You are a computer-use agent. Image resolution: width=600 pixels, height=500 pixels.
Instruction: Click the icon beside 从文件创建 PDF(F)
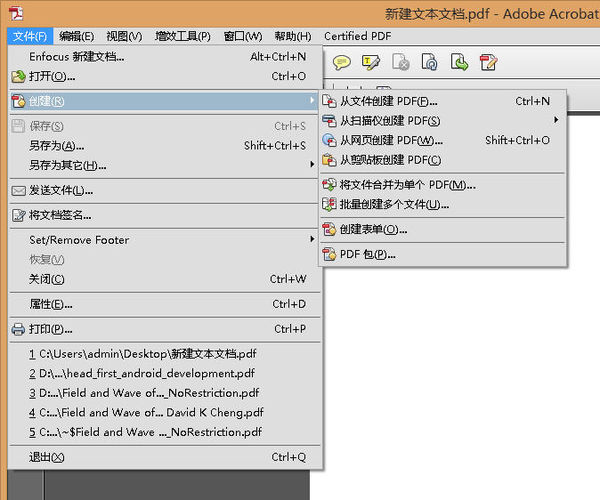click(329, 101)
